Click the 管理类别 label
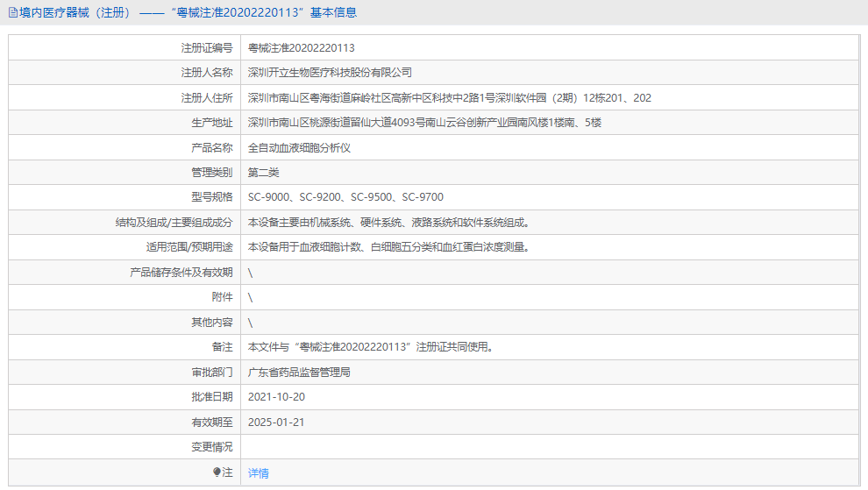868x490 pixels. [212, 172]
